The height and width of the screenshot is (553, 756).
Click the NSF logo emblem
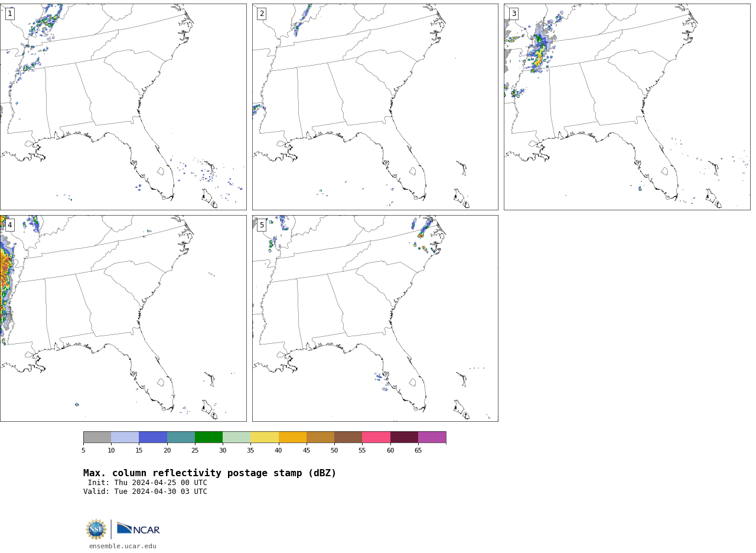(96, 529)
